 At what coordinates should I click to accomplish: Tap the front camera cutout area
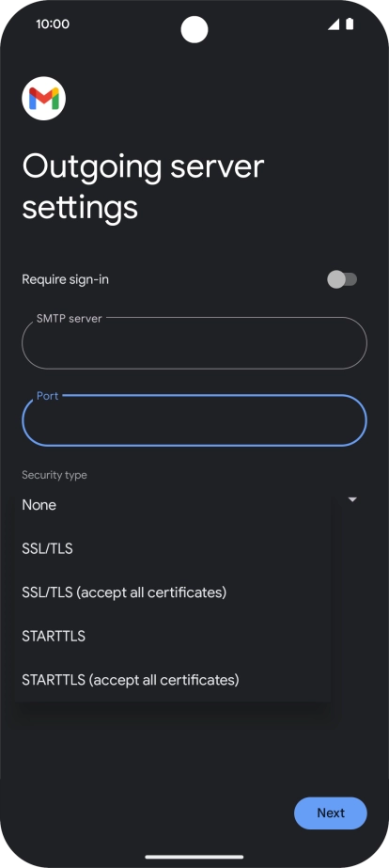point(194,29)
